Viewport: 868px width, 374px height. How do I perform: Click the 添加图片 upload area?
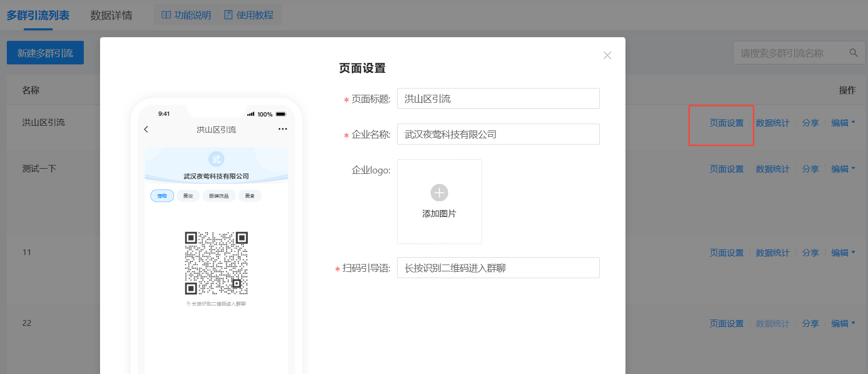point(439,202)
